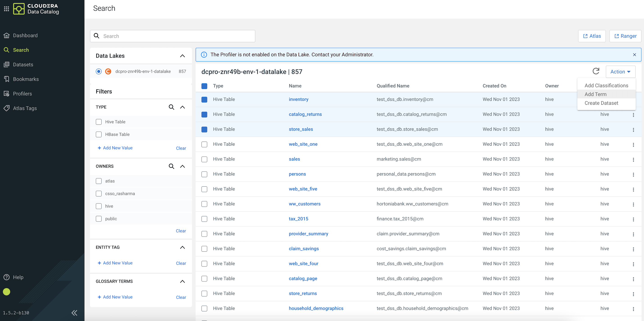Image resolution: width=644 pixels, height=321 pixels.
Task: Open the Atlas external link button
Action: (x=592, y=36)
